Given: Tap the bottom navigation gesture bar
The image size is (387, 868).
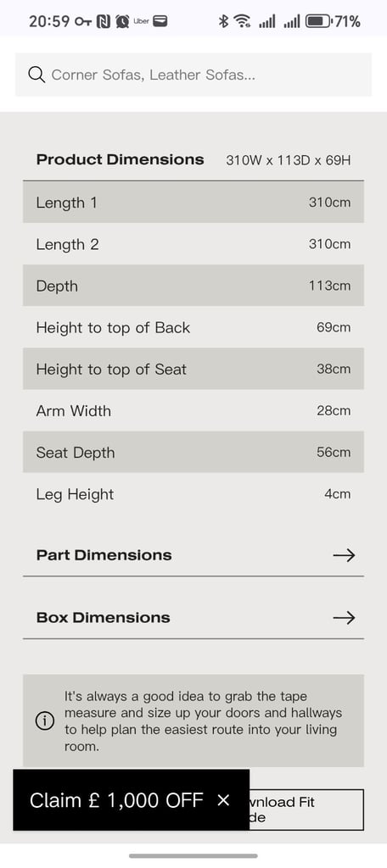Looking at the screenshot, I should pyautogui.click(x=193, y=856).
